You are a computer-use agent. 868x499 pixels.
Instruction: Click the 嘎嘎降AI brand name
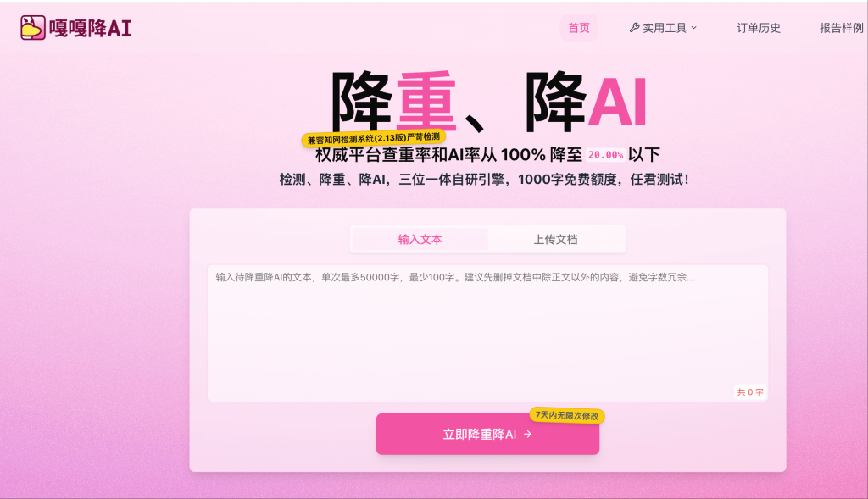pyautogui.click(x=90, y=28)
